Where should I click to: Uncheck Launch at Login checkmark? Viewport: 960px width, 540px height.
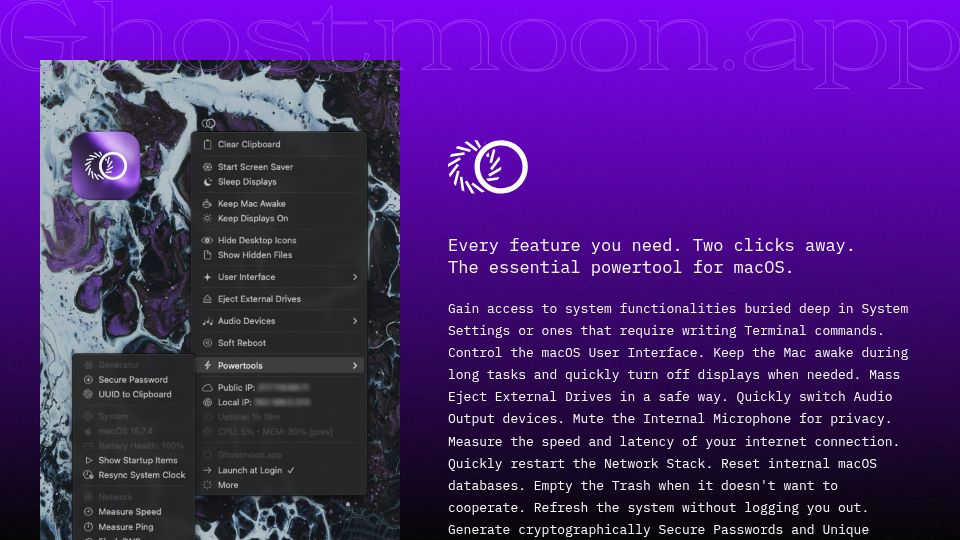tap(291, 470)
